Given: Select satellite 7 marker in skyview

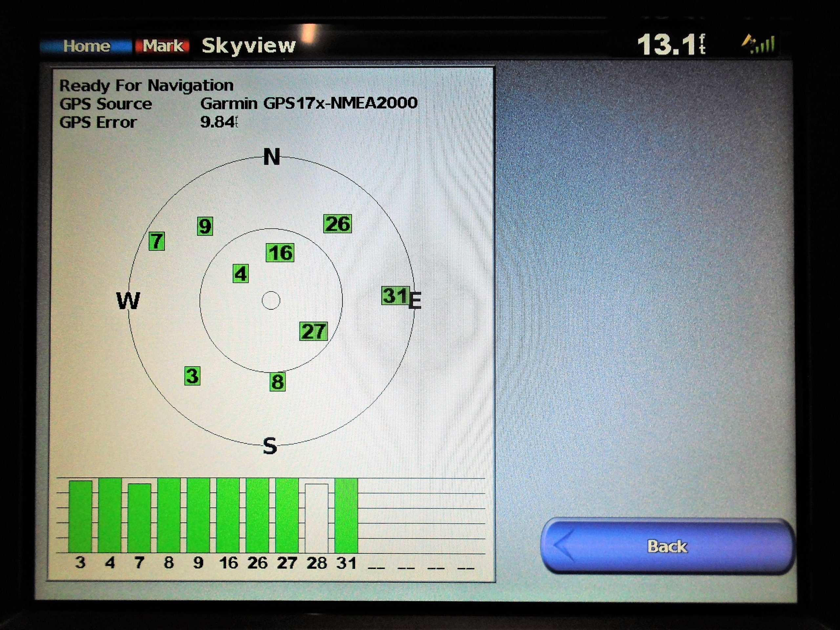Looking at the screenshot, I should click(157, 241).
